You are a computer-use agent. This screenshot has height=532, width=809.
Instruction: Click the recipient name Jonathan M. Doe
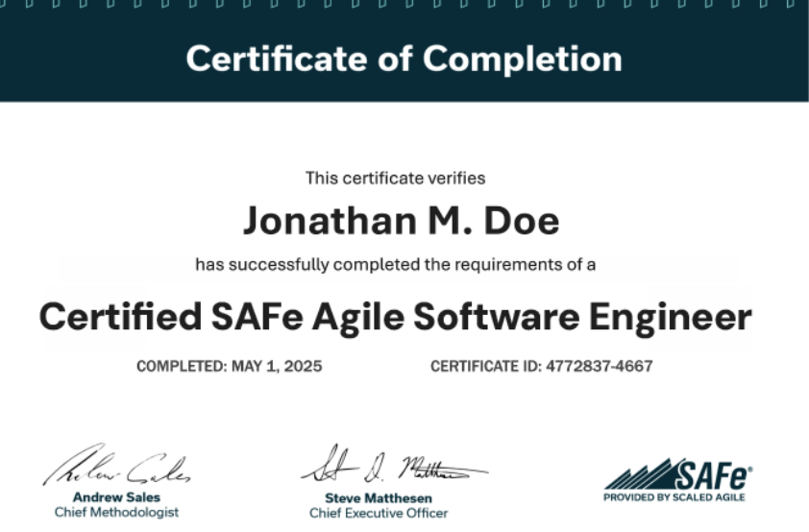pyautogui.click(x=401, y=221)
